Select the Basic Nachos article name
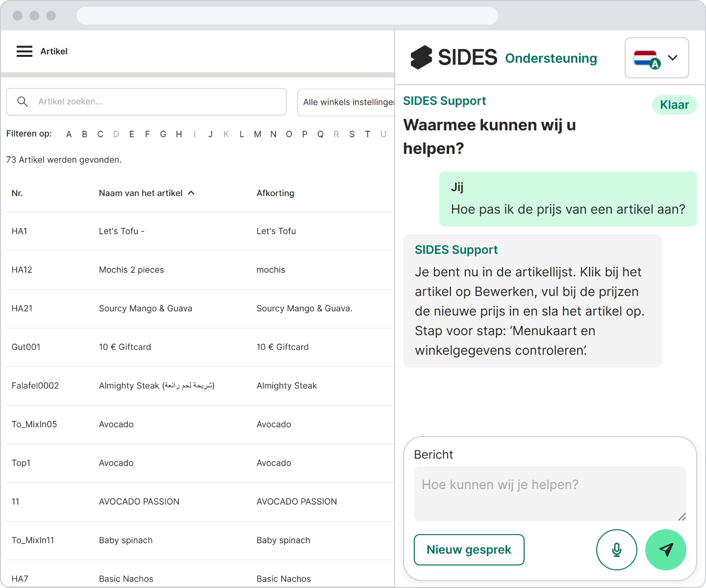The width and height of the screenshot is (706, 588). pyautogui.click(x=126, y=579)
